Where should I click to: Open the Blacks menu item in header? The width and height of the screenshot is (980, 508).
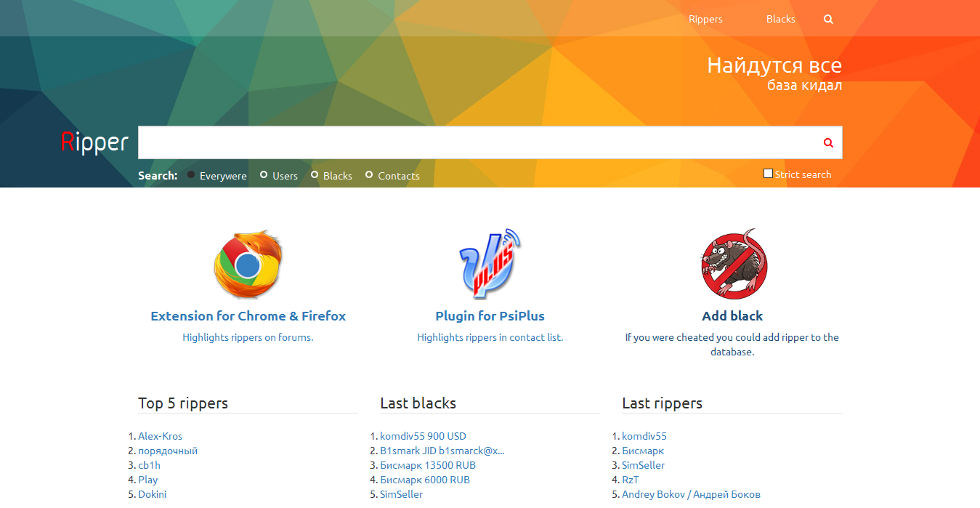[x=781, y=19]
